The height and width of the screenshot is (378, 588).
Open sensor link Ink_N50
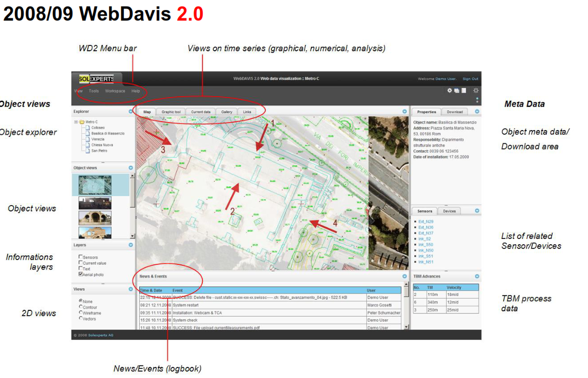(x=426, y=250)
